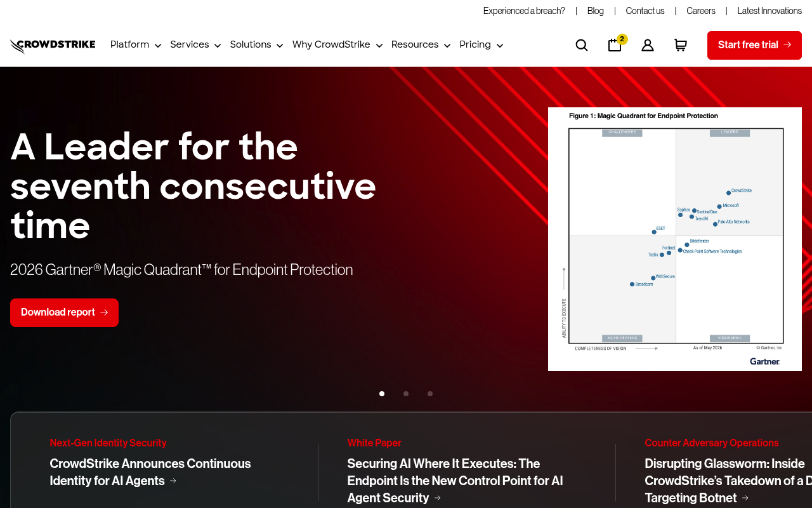812x508 pixels.
Task: Expand the Solutions menu
Action: 256,45
